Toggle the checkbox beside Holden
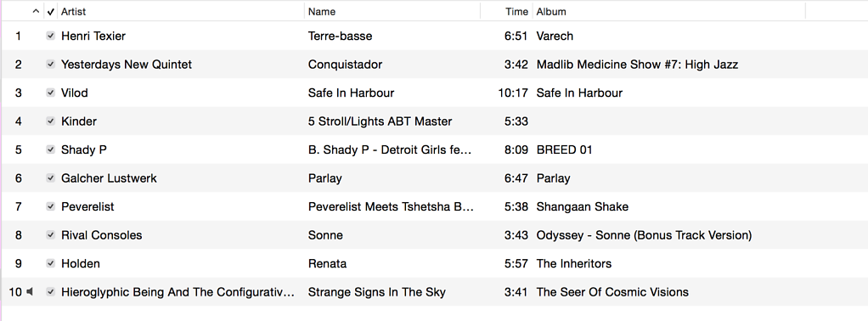 click(51, 263)
